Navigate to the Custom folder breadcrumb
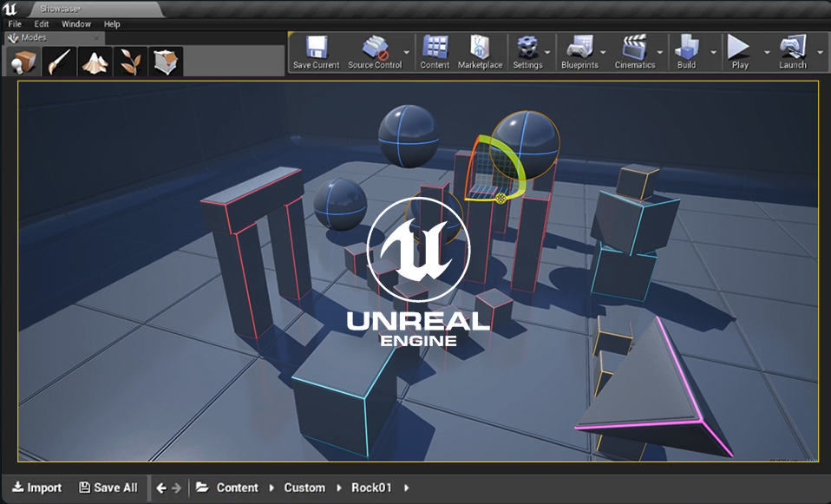 [x=304, y=488]
